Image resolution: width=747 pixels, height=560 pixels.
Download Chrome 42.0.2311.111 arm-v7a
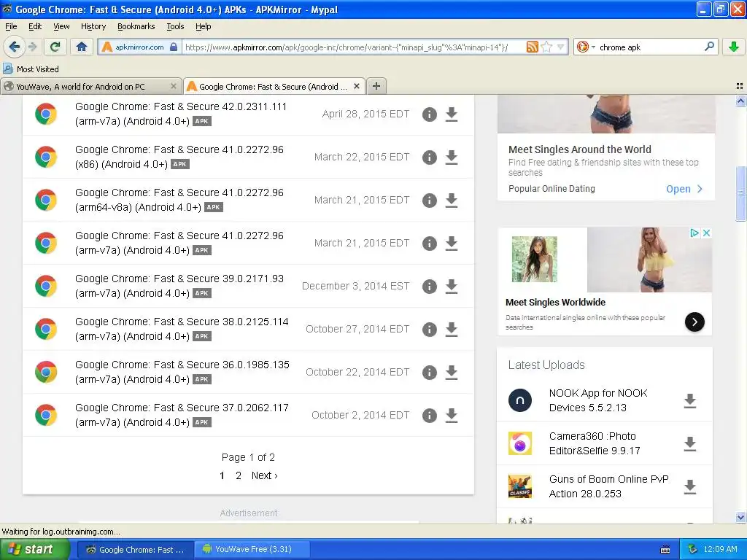451,114
